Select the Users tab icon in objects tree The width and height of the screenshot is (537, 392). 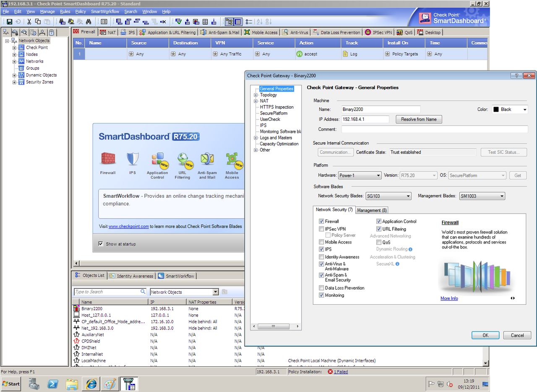(42, 32)
